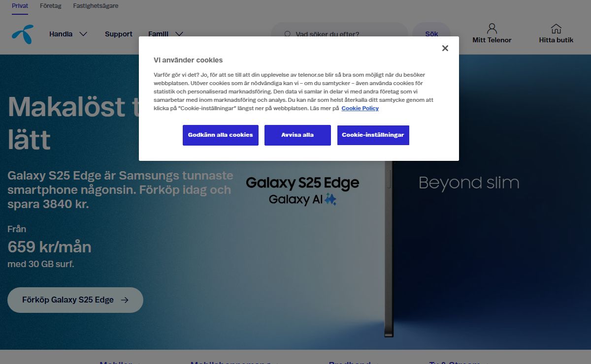Close the cookie dialog with X

click(x=445, y=48)
